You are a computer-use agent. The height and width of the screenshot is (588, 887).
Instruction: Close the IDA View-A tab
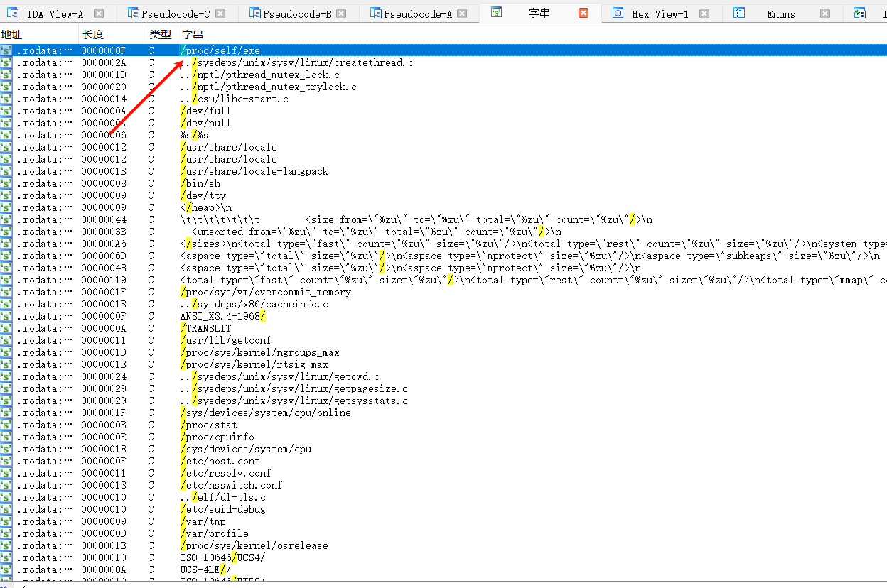(99, 13)
